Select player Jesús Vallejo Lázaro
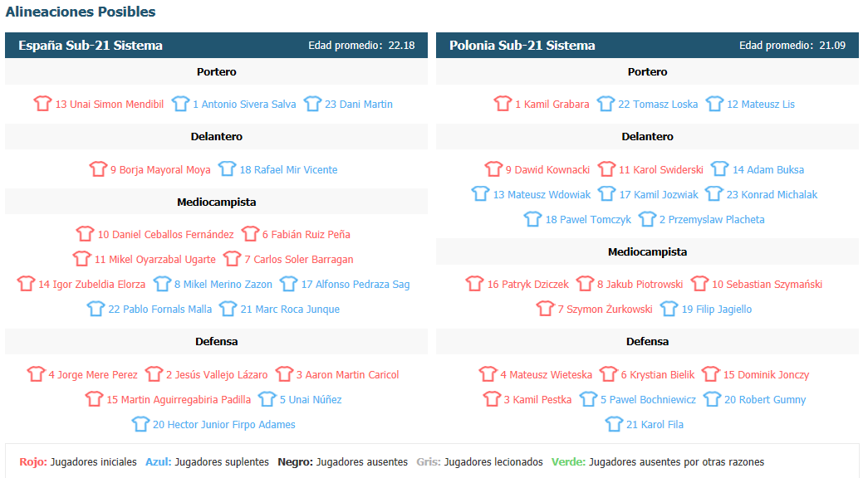This screenshot has height=478, width=868. tap(217, 375)
